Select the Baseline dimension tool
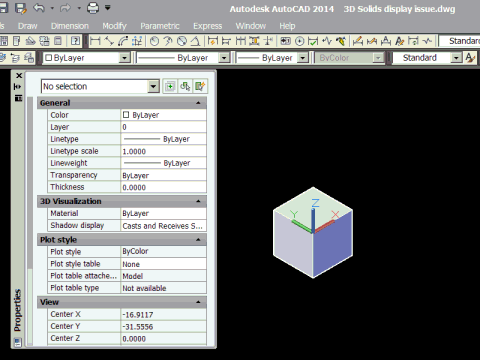Screen dimensions: 480x360 (x=226, y=41)
